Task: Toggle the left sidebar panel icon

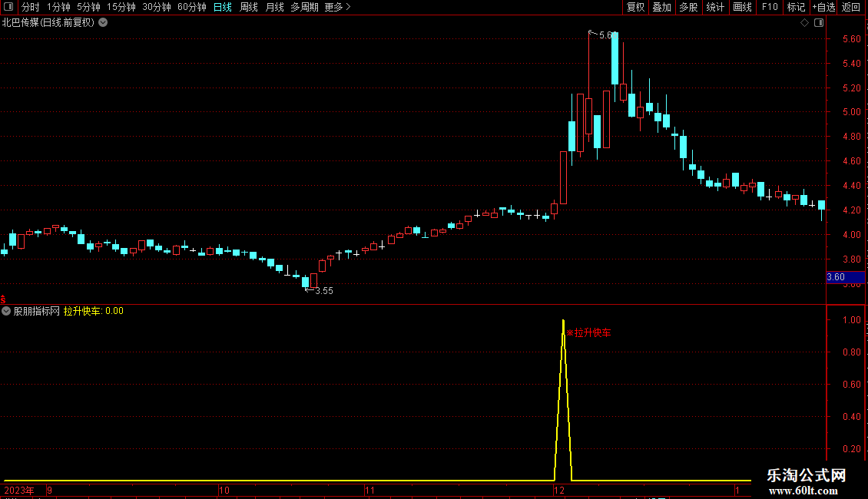Action: [x=8, y=7]
